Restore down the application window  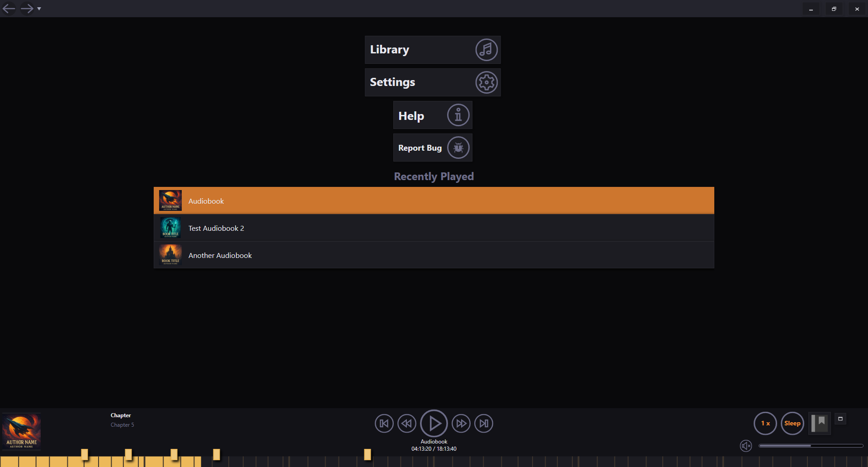point(834,9)
